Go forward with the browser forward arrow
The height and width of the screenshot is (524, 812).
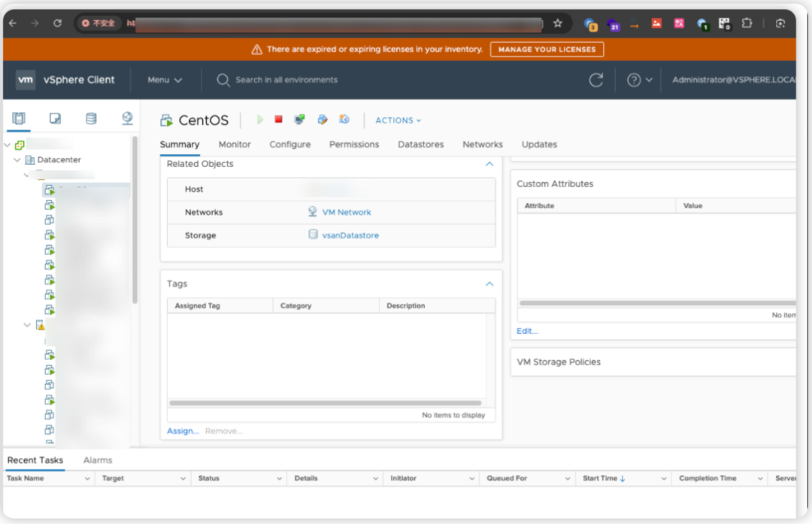click(x=35, y=23)
